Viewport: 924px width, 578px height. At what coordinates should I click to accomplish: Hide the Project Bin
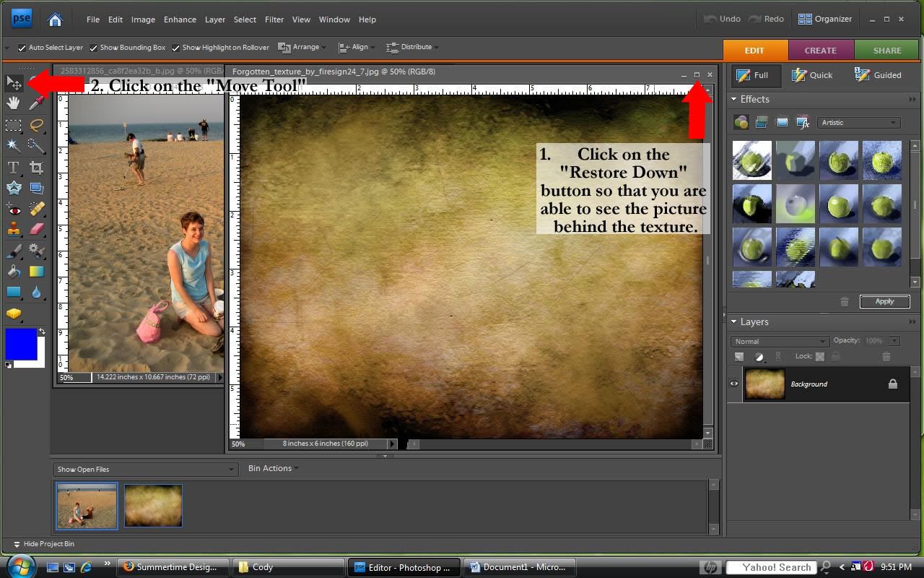pyautogui.click(x=44, y=544)
